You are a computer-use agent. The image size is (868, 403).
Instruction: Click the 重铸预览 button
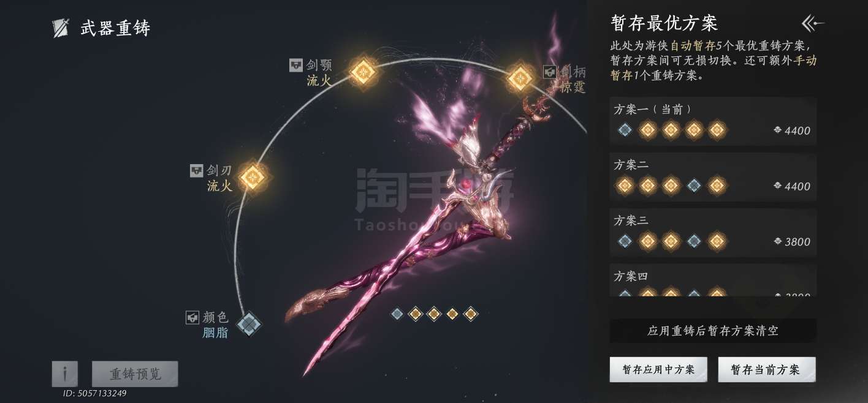click(135, 374)
